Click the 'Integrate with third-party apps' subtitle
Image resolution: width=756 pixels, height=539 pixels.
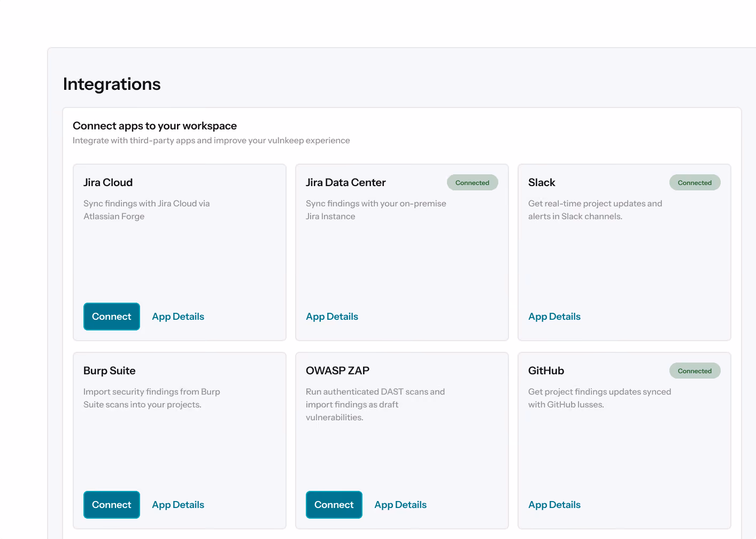coord(211,140)
